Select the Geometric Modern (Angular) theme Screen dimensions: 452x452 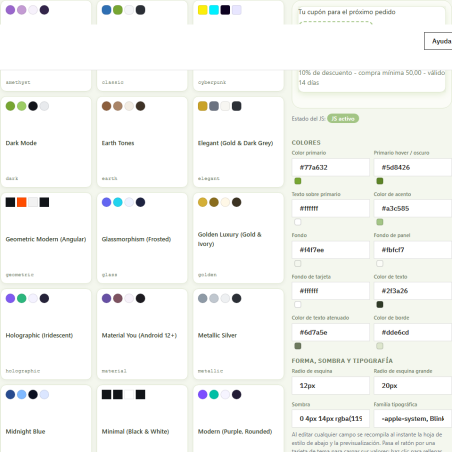(x=46, y=238)
